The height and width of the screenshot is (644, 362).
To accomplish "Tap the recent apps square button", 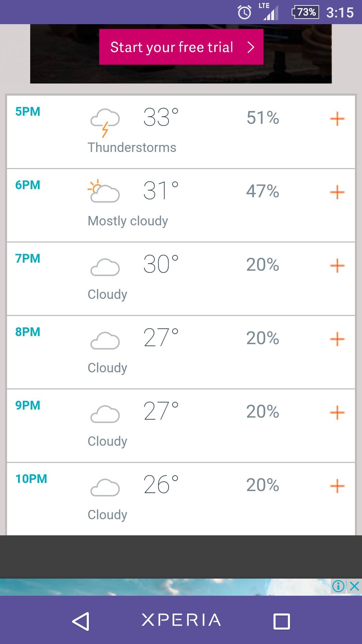I will pyautogui.click(x=282, y=622).
